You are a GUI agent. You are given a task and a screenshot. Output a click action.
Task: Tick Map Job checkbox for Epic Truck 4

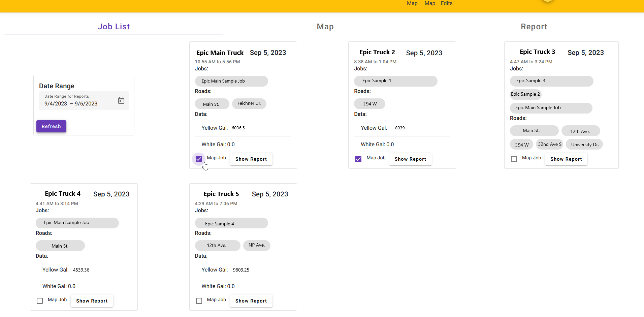(40, 301)
